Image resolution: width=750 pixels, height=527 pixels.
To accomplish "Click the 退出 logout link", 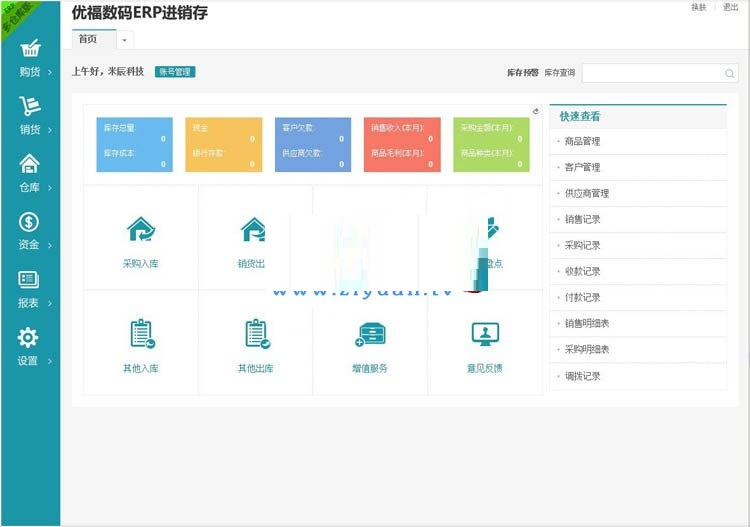I will [731, 7].
